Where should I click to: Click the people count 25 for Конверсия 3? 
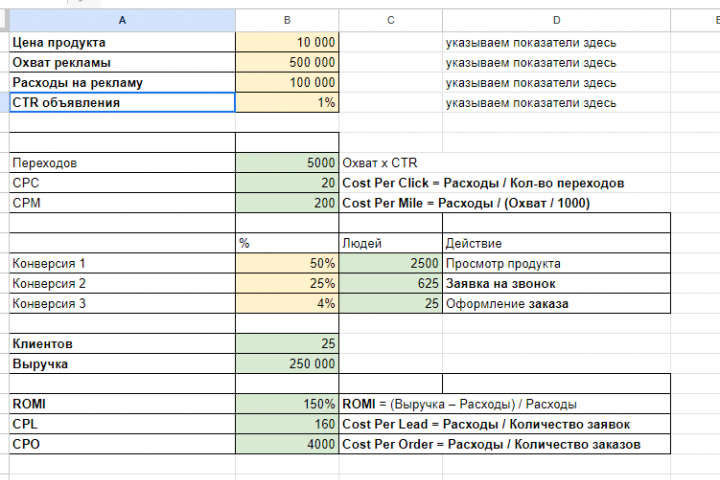[x=391, y=303]
